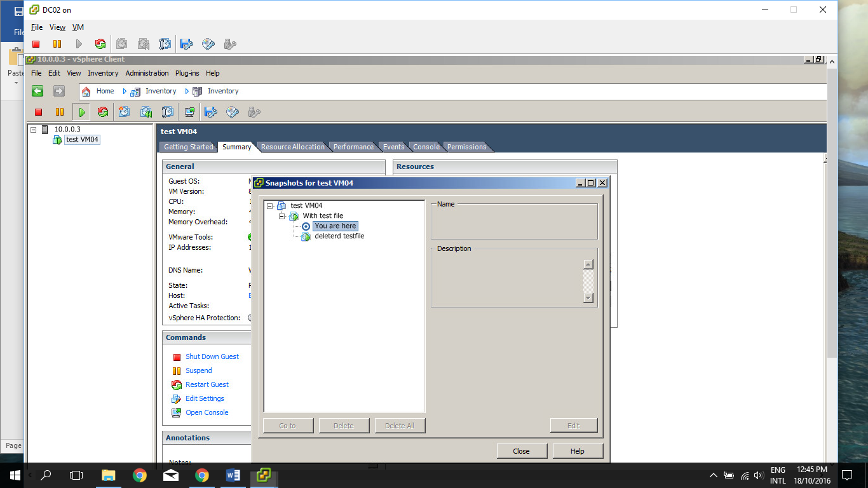Open the File menu of the DC02 window
Screen dimensions: 868x488
(x=37, y=27)
